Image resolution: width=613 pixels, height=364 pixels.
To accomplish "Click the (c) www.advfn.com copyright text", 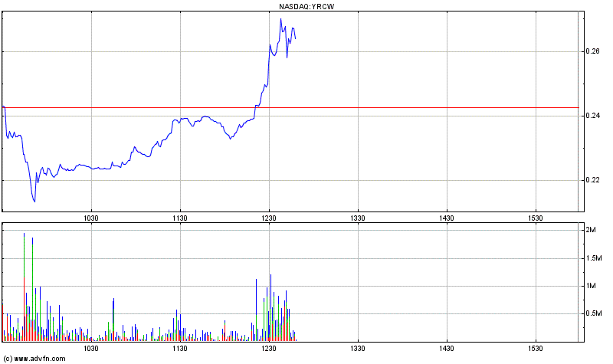I will click(34, 359).
